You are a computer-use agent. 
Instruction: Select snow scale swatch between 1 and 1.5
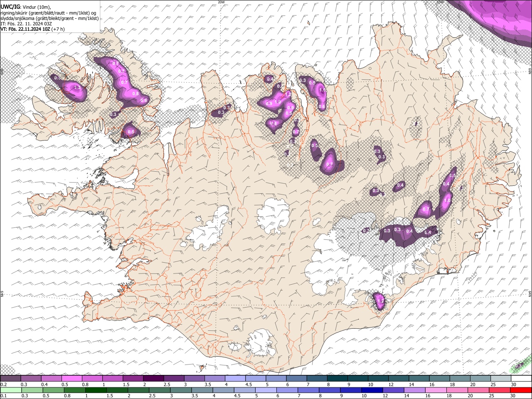[112, 379]
